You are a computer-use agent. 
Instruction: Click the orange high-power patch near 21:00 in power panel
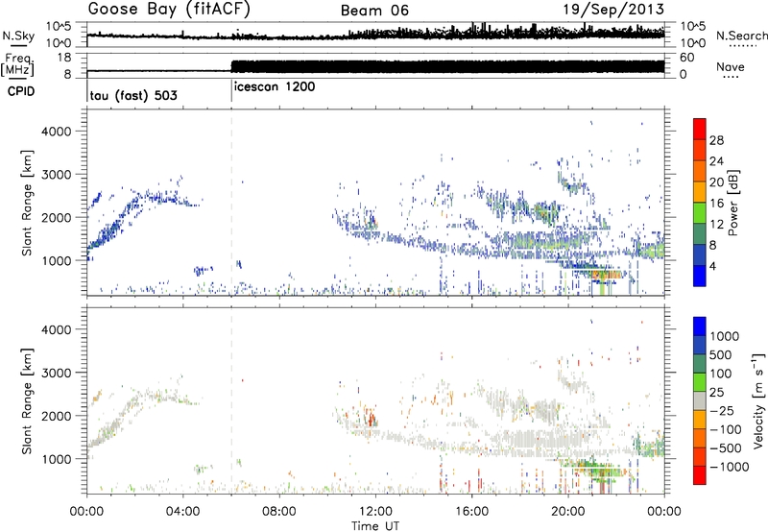pos(607,275)
